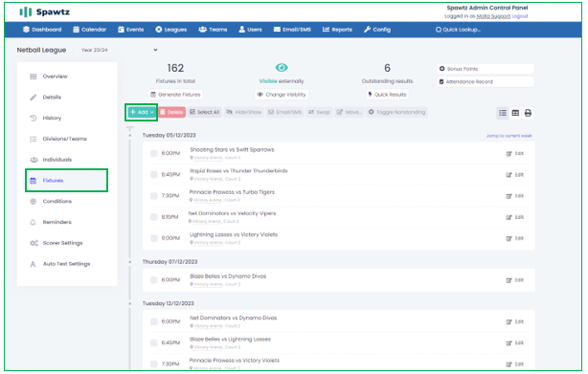Expand the Year 23/24 season dropdown
Viewport: 588px width, 374px height.
120,50
